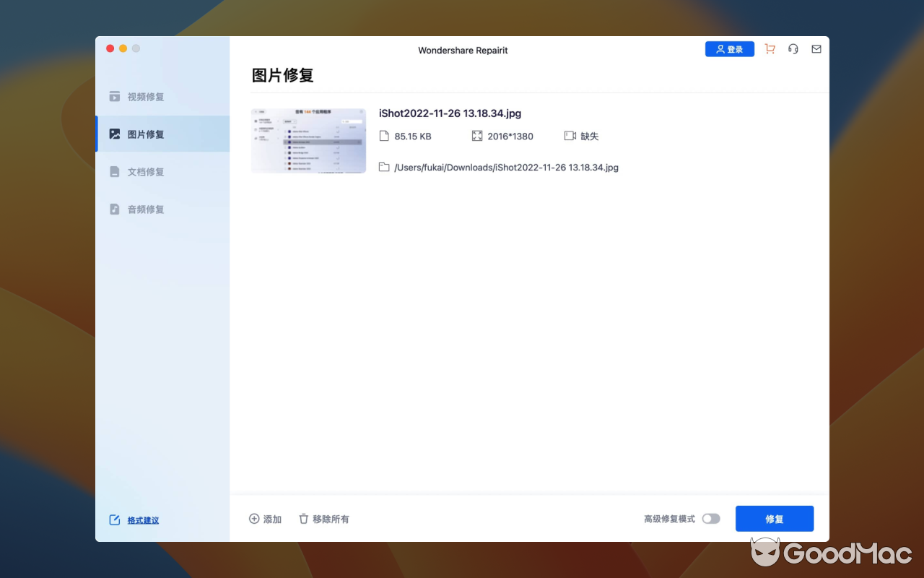Click the headset support icon
Screen dimensions: 924x578
pos(793,48)
